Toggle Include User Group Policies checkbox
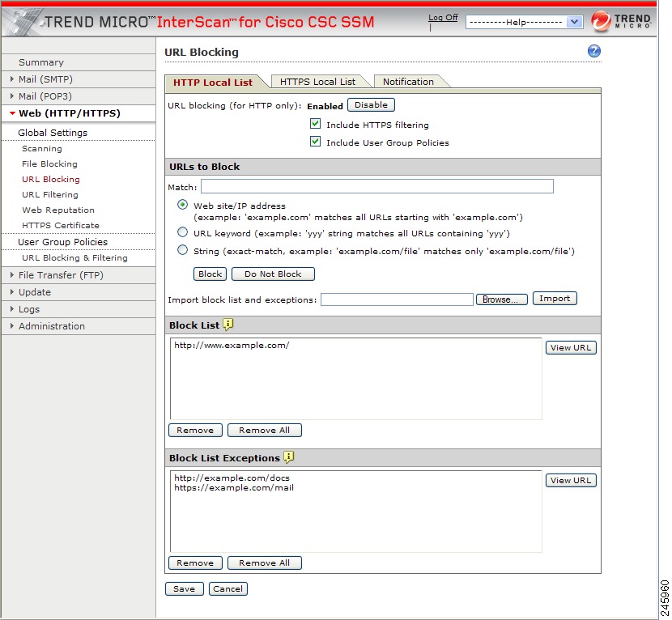Screen dimensions: 672x620 coord(316,142)
